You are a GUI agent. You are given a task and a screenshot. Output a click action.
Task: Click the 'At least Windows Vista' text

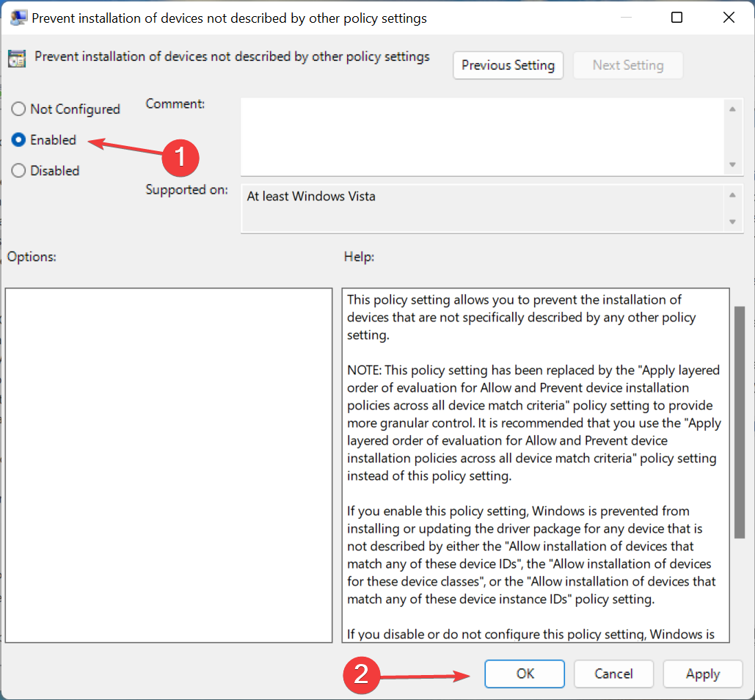click(311, 197)
